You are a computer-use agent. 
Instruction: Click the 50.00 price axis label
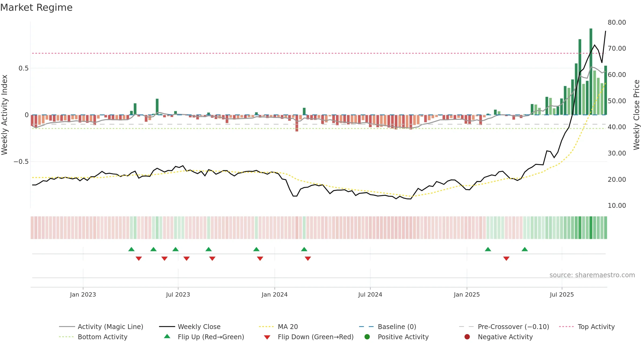point(617,101)
